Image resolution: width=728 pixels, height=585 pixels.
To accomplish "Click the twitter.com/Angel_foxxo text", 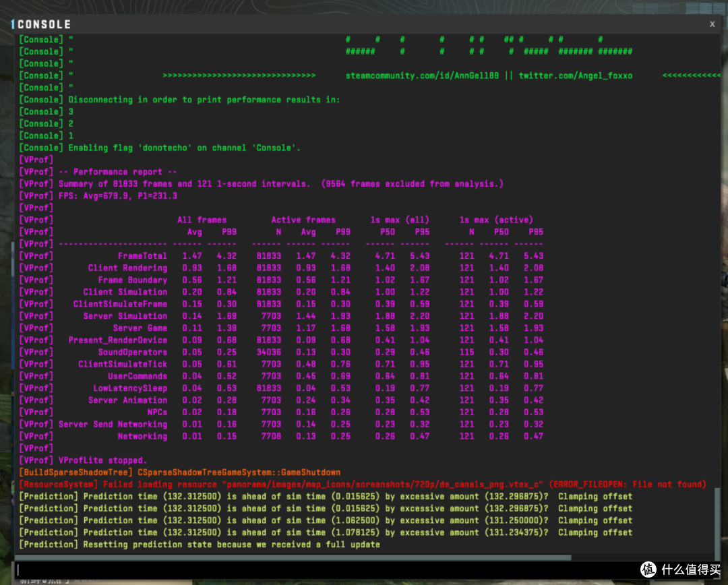I will click(x=575, y=75).
